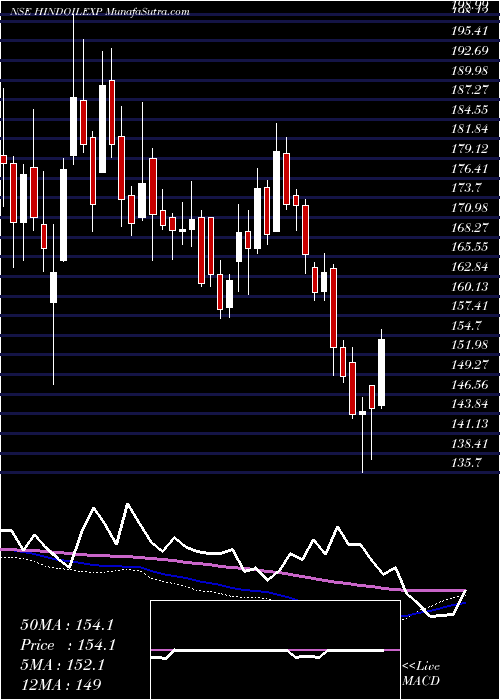Select the 138.41 price axis label
This screenshot has height=700, width=500.
coord(470,444)
